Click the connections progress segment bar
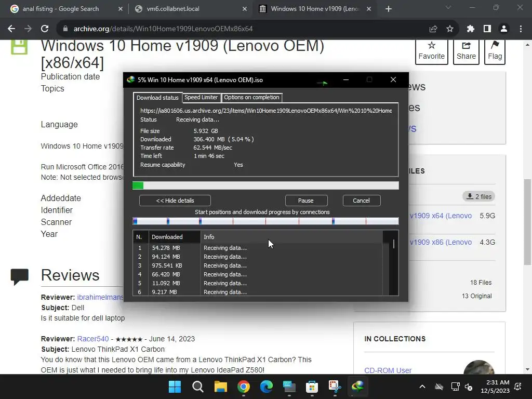 (x=265, y=221)
